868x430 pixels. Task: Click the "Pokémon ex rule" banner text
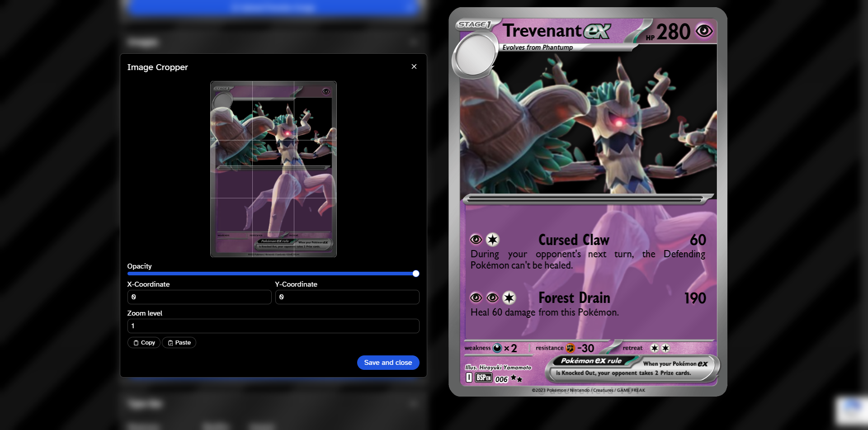click(x=591, y=360)
